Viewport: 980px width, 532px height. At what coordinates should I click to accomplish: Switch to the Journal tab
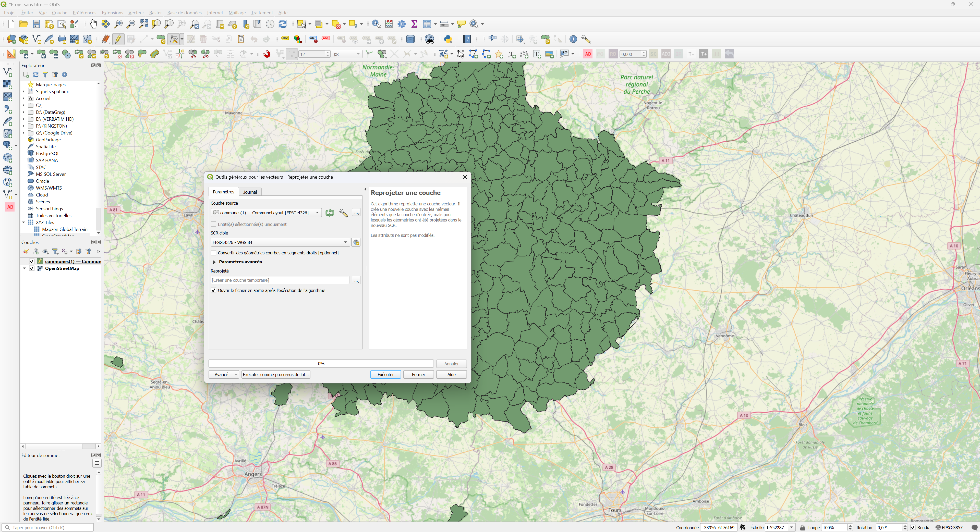[250, 192]
